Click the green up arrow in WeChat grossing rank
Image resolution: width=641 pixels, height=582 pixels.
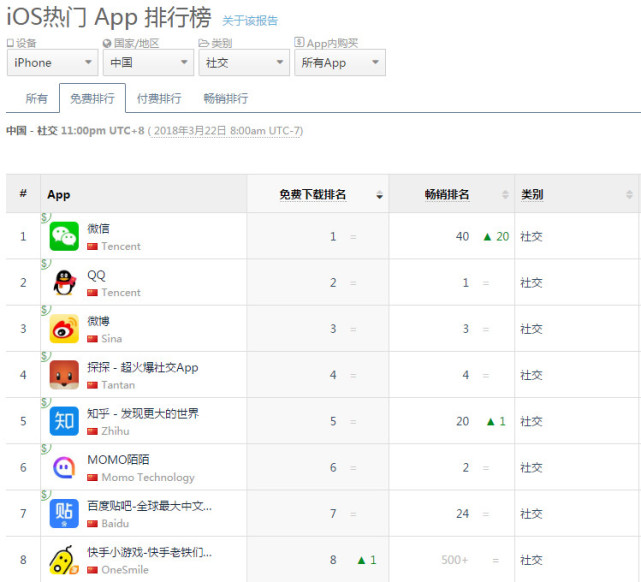click(x=487, y=237)
